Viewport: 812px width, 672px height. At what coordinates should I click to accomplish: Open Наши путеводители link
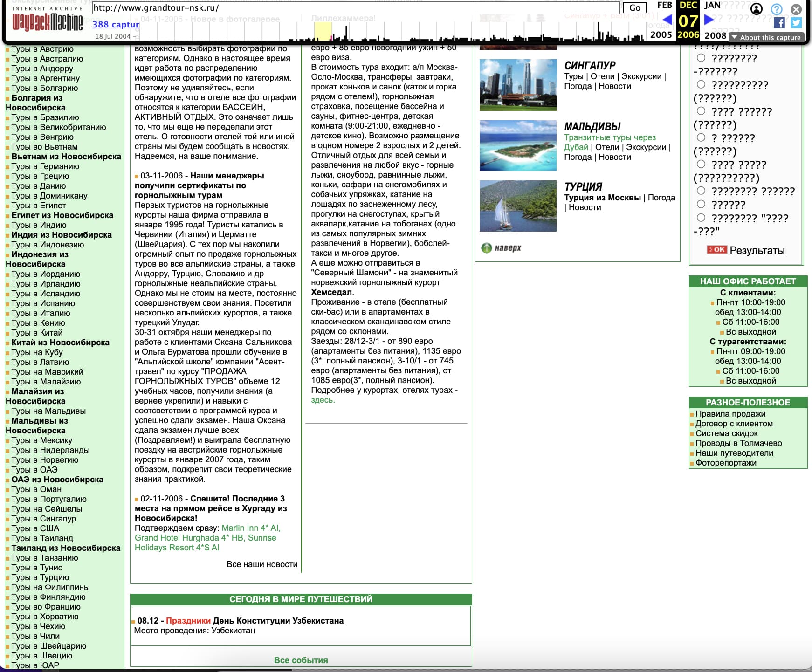point(734,453)
